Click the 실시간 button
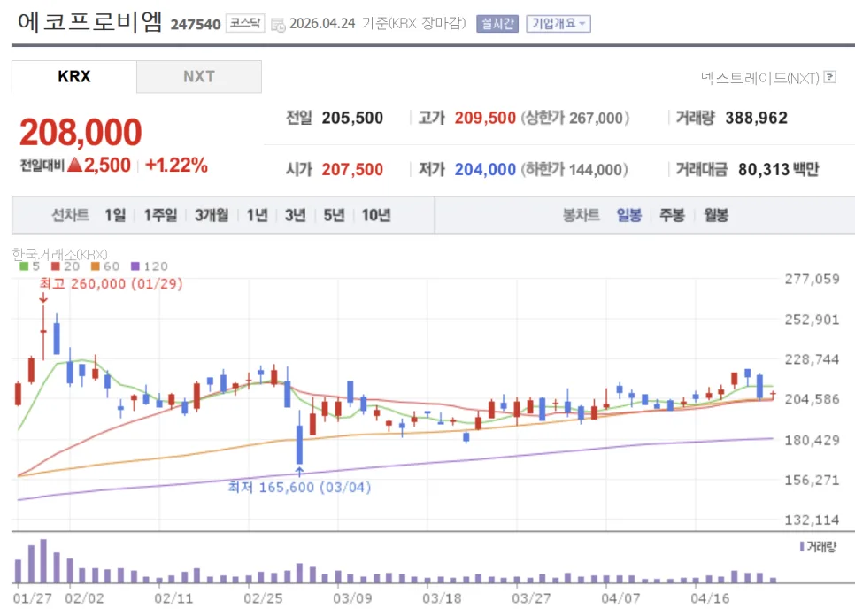 click(x=497, y=23)
